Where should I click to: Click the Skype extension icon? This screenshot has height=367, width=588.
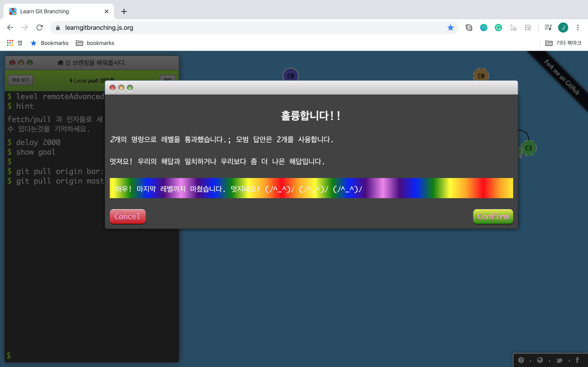point(469,28)
